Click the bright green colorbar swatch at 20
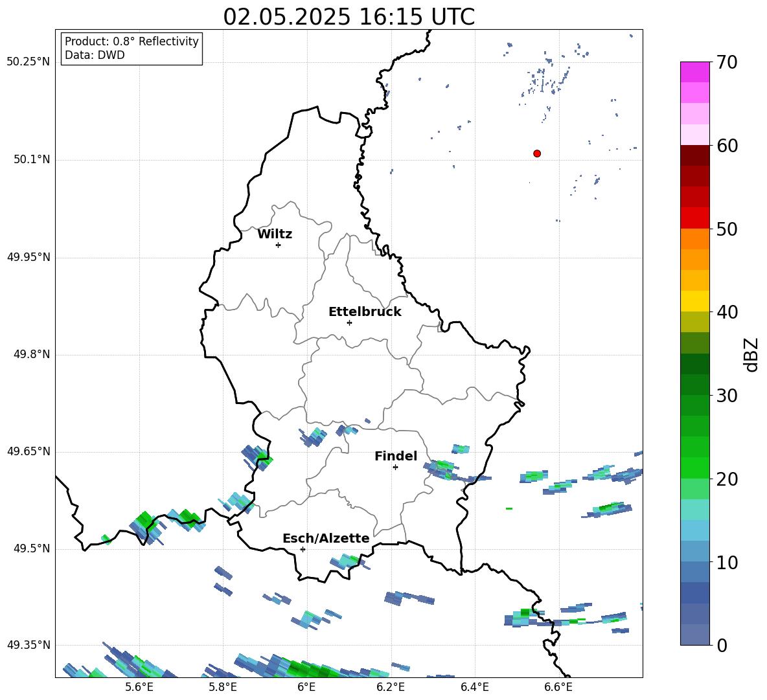Screen dimensions: 767x700 [x=694, y=468]
